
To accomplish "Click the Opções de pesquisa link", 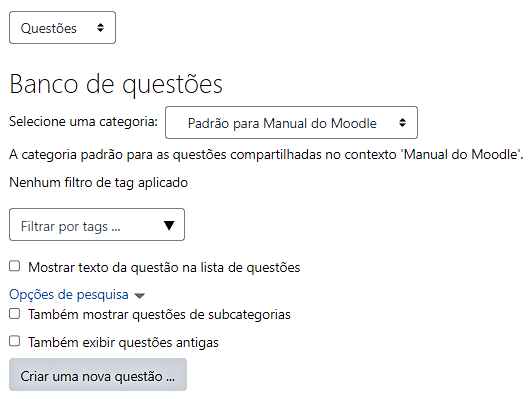I will point(69,295).
